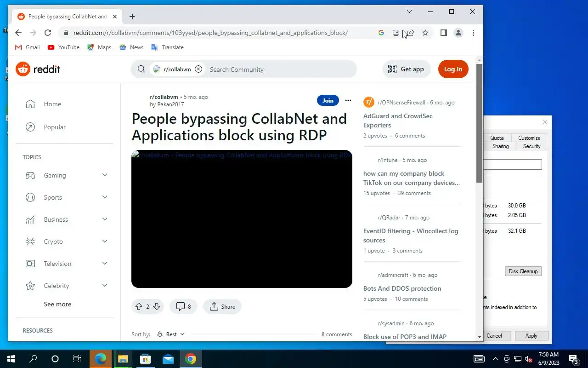The image size is (588, 368).
Task: Open File Explorer from the taskbar
Action: coord(123,359)
